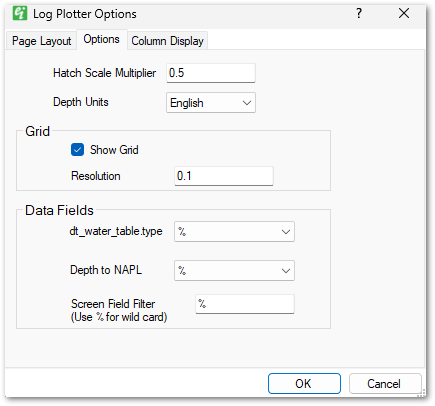
Task: Open the Depth Units dropdown
Action: click(x=211, y=103)
